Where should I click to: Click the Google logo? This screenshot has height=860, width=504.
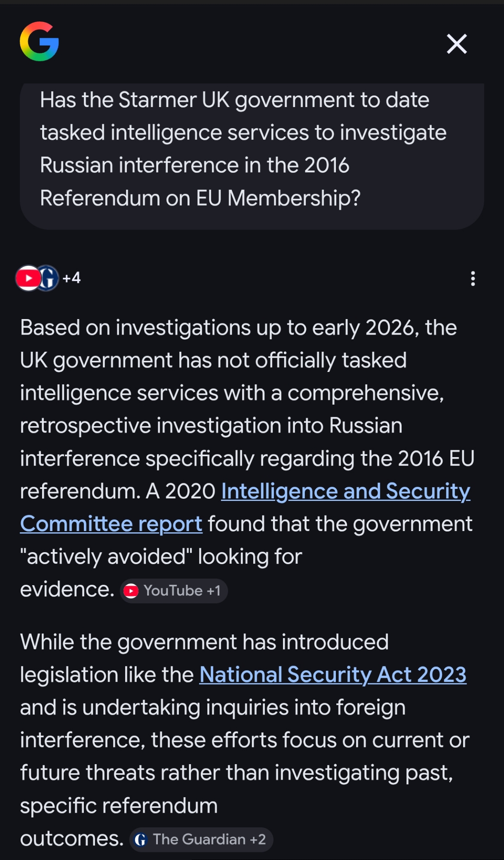(39, 42)
